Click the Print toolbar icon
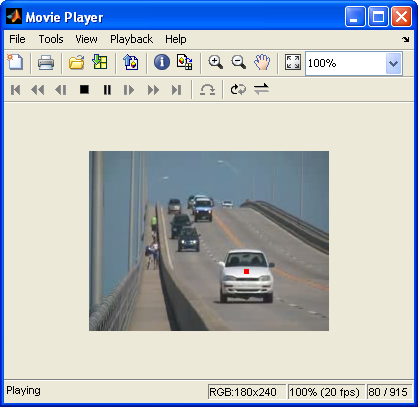Viewport: 418px width, 407px height. [46, 63]
